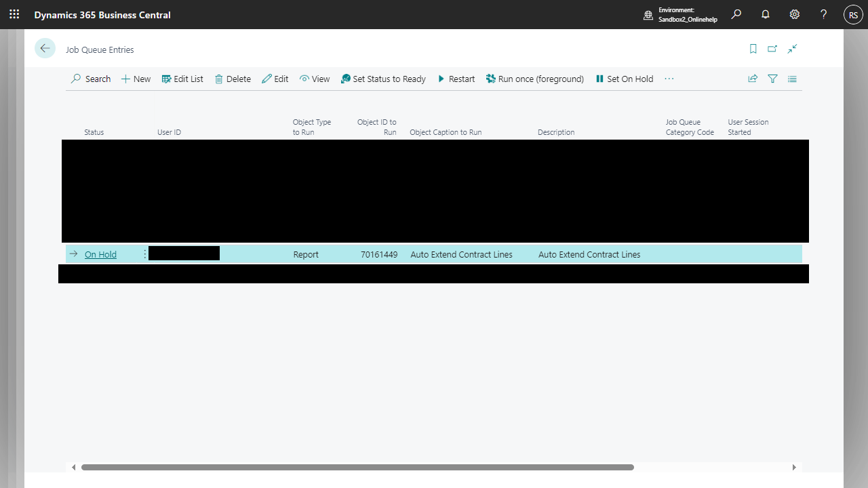Change the list layout view
Viewport: 868px width, 488px height.
coord(792,79)
